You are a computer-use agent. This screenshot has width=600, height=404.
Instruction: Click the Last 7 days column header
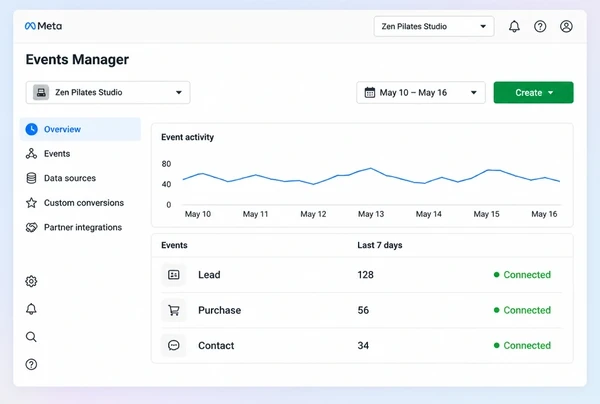380,245
